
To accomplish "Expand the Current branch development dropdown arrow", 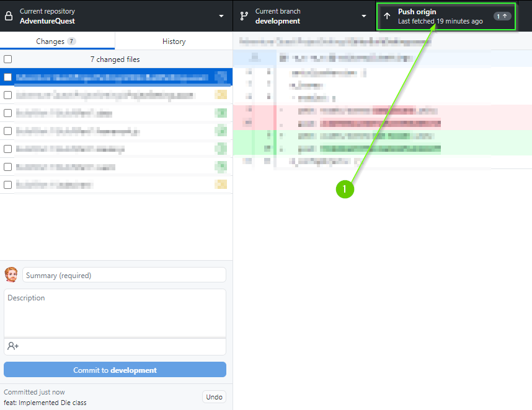I will pyautogui.click(x=364, y=16).
